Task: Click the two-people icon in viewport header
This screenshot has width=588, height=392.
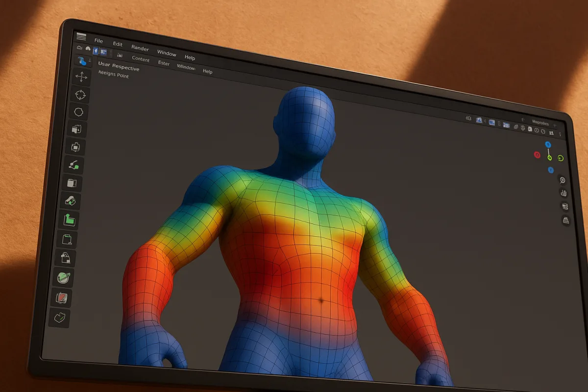Action: (551, 133)
